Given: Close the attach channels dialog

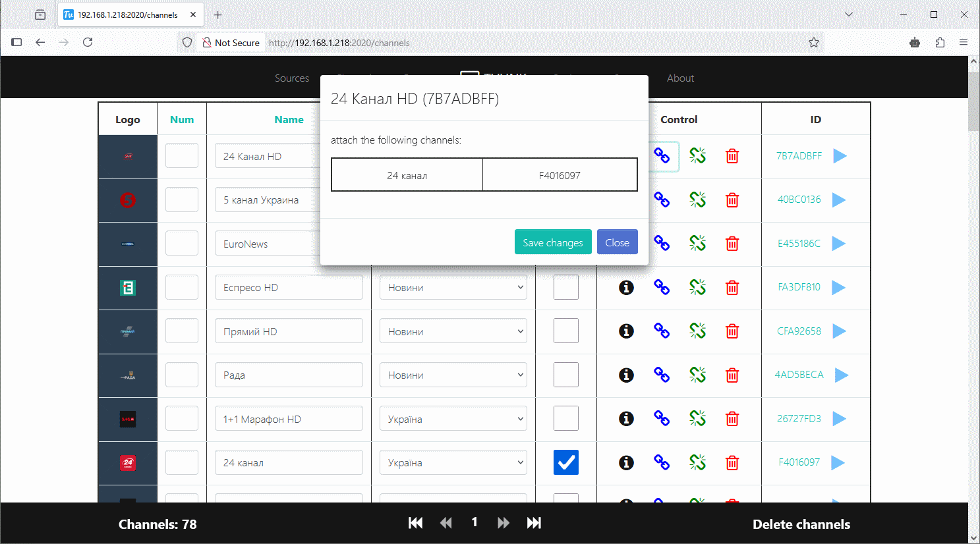Looking at the screenshot, I should (x=618, y=242).
